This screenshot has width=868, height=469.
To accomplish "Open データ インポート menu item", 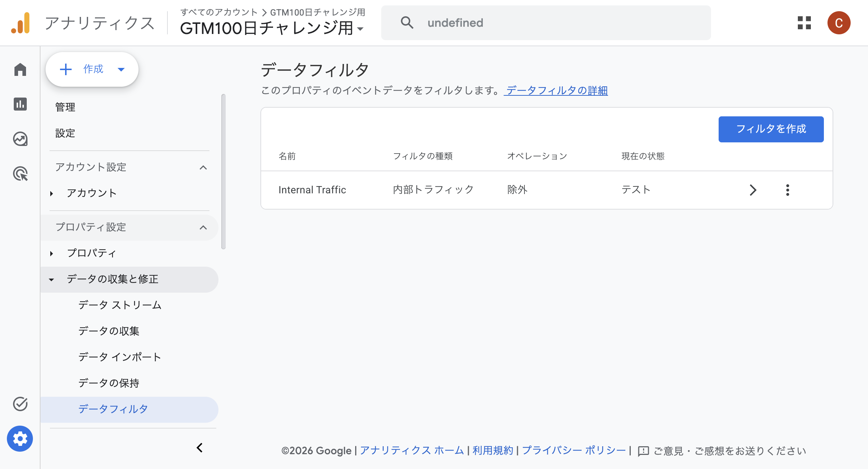I will pyautogui.click(x=120, y=357).
